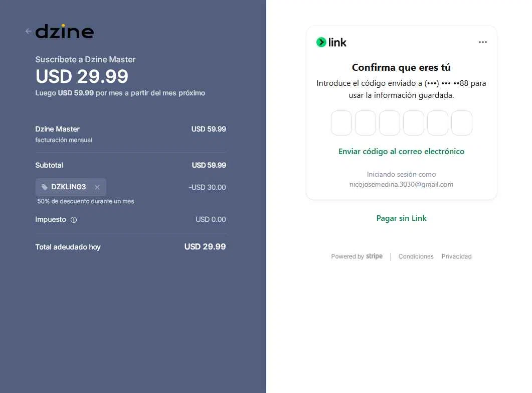Open the Powered by stripe link
This screenshot has width=532, height=393.
(x=357, y=256)
